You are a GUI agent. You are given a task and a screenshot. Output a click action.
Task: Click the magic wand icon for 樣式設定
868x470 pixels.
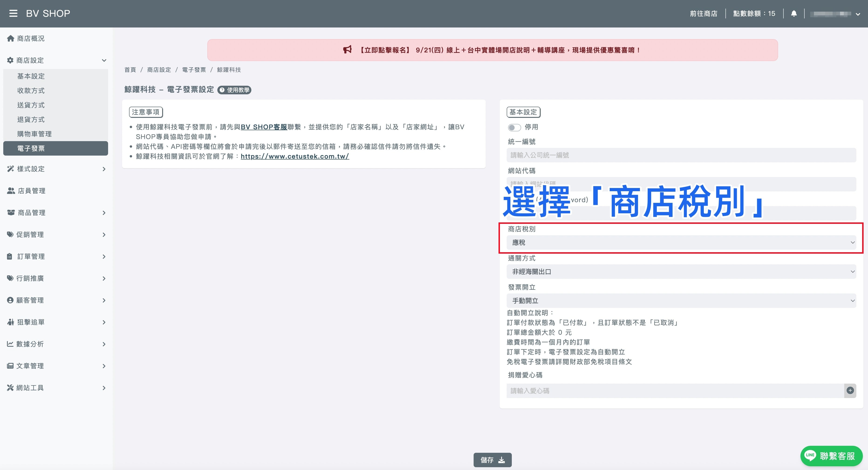click(10, 169)
